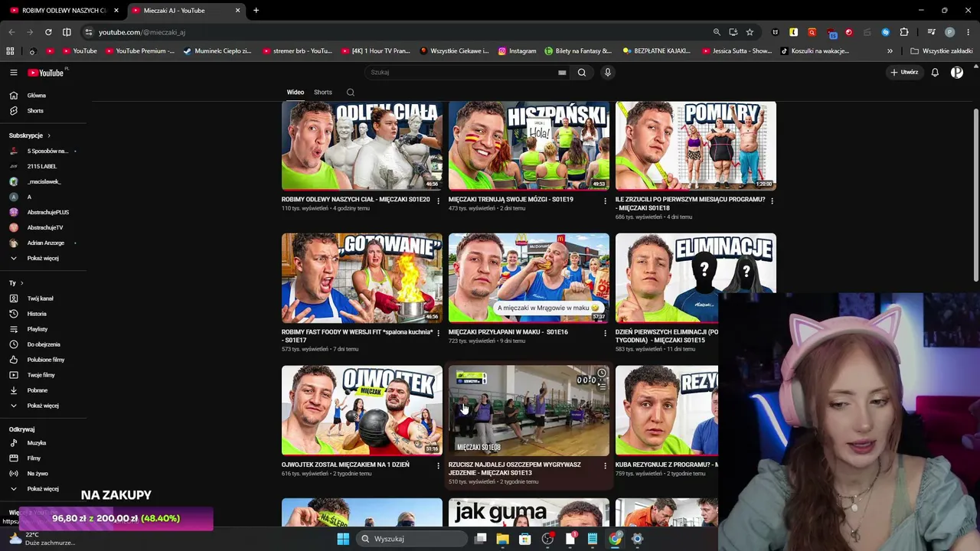Open the Instagram bookmark
The height and width of the screenshot is (551, 980).
pyautogui.click(x=517, y=51)
